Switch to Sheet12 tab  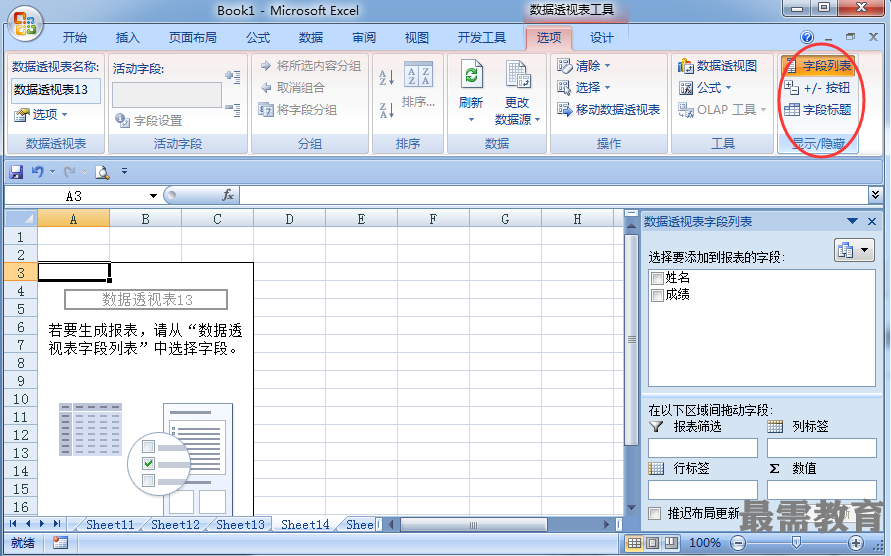tap(175, 524)
